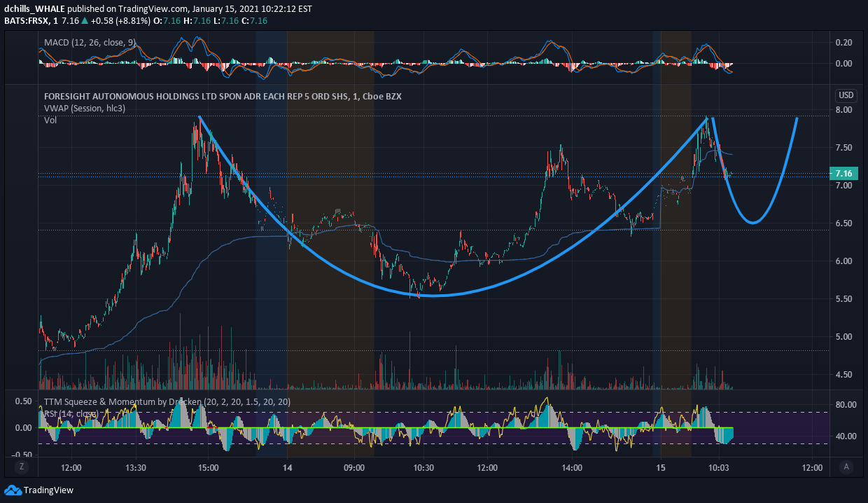Click the day 14 date marker
Viewport: 868px width, 503px height.
287,467
